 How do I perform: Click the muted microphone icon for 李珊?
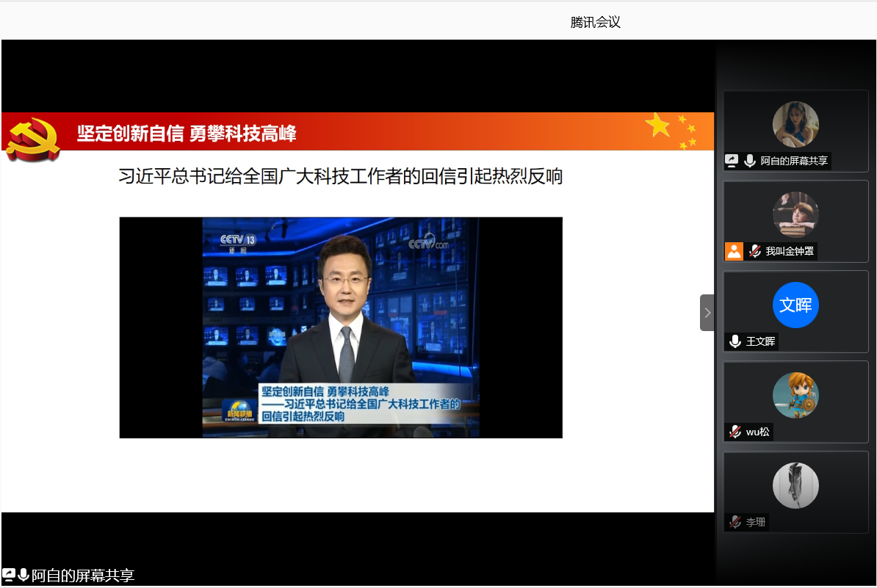(735, 522)
